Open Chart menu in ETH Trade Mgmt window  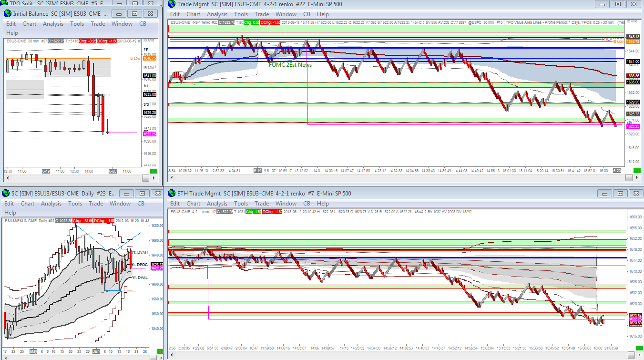(x=193, y=204)
